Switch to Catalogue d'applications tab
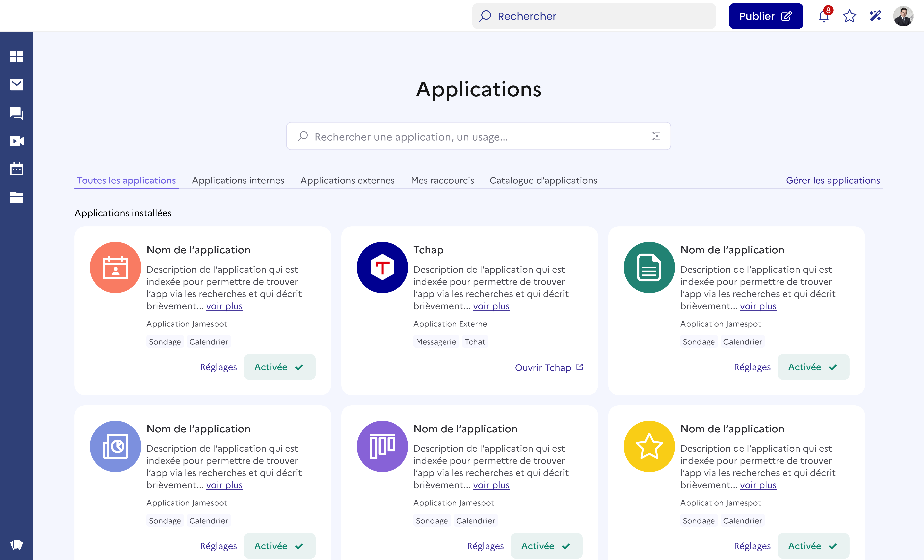This screenshot has width=924, height=560. point(543,180)
